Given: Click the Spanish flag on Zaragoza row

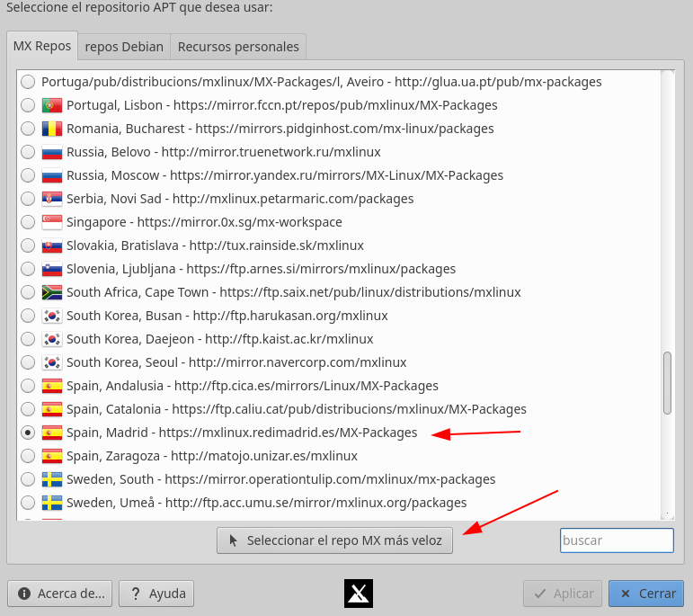Looking at the screenshot, I should click(52, 456).
